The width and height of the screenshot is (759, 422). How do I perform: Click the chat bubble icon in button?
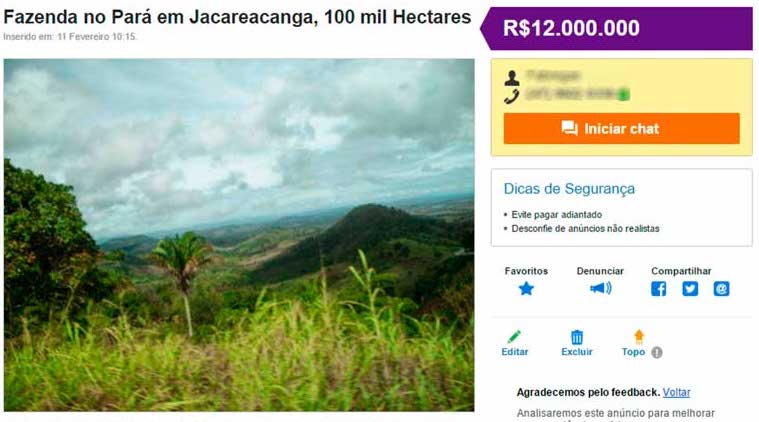point(569,128)
